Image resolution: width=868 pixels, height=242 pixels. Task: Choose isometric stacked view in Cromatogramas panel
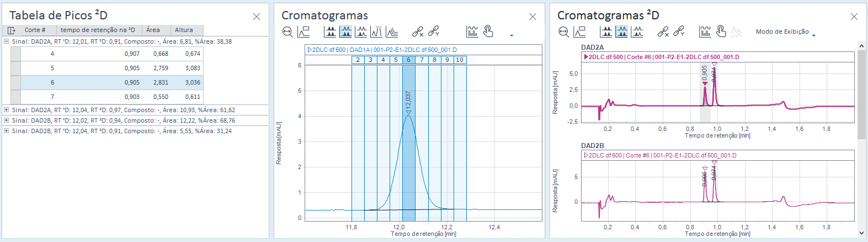tap(392, 32)
